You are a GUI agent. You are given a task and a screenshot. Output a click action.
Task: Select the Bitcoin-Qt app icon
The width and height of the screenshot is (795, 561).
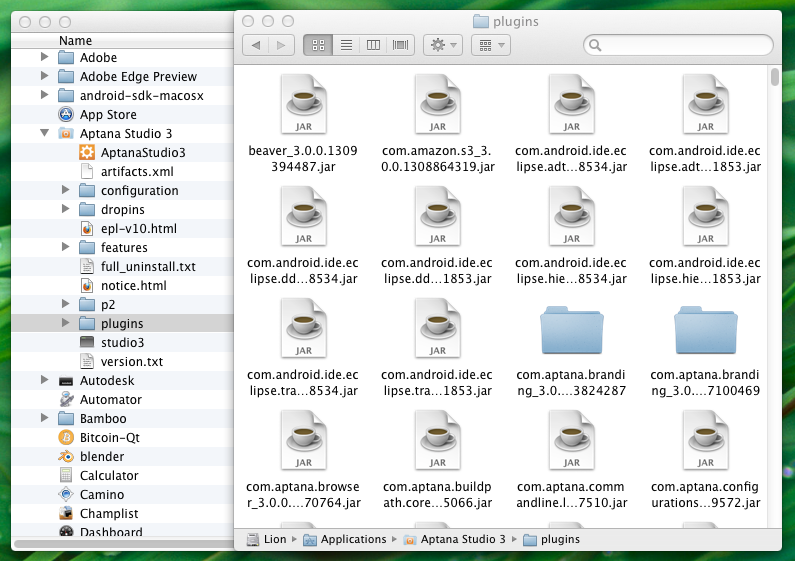tap(66, 437)
